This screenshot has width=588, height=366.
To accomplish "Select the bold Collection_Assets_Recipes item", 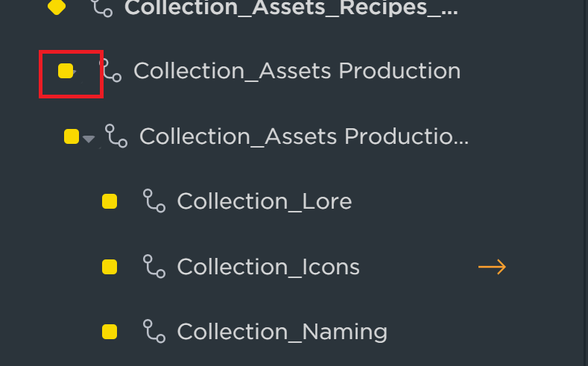I will [291, 7].
